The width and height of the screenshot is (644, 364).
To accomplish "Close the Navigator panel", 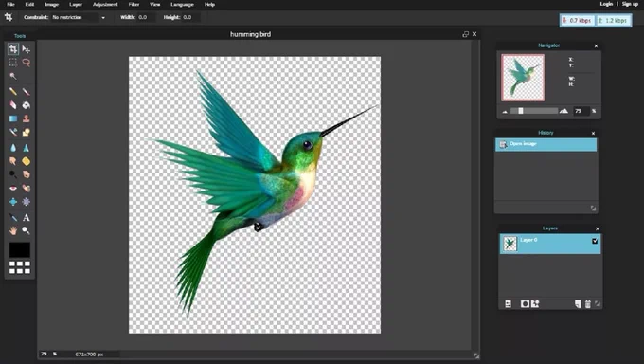I will click(x=596, y=46).
